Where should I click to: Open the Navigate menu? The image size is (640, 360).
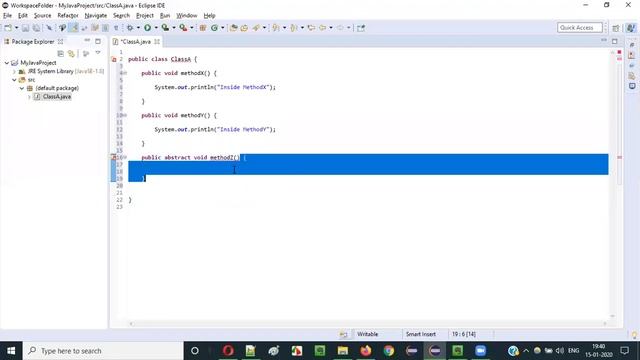[96, 16]
